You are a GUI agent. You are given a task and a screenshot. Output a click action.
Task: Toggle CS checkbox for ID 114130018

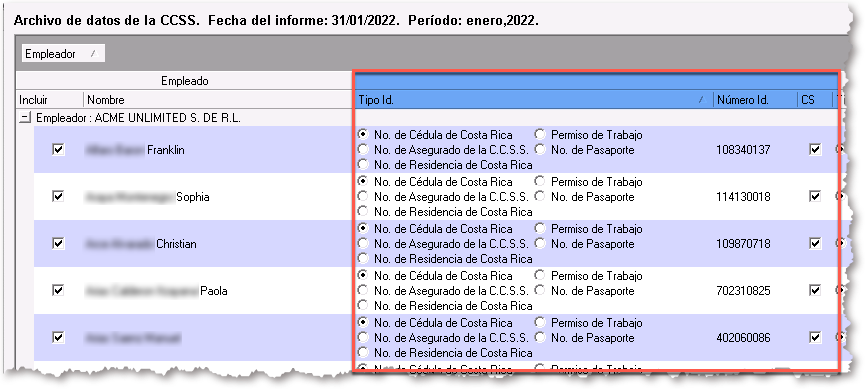[x=815, y=196]
